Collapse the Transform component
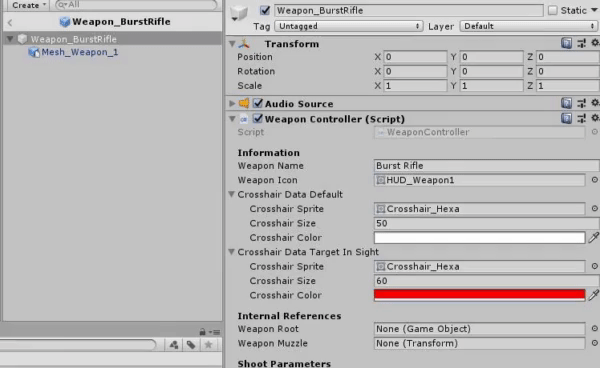This screenshot has width=600, height=368. click(232, 44)
